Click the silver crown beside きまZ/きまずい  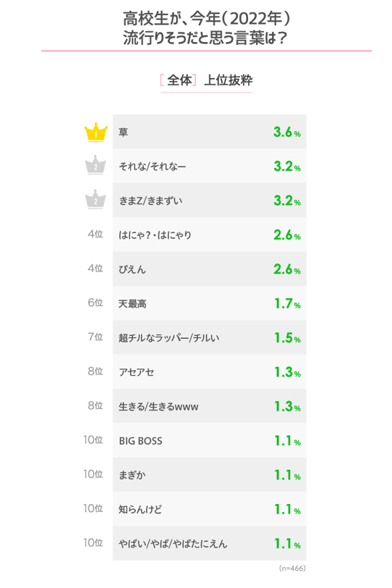[x=95, y=199]
